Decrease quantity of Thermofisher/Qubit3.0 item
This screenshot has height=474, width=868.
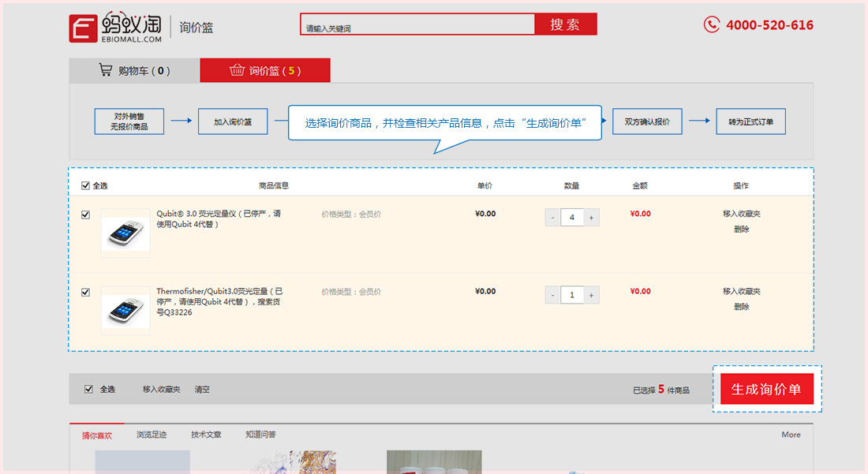(x=552, y=295)
